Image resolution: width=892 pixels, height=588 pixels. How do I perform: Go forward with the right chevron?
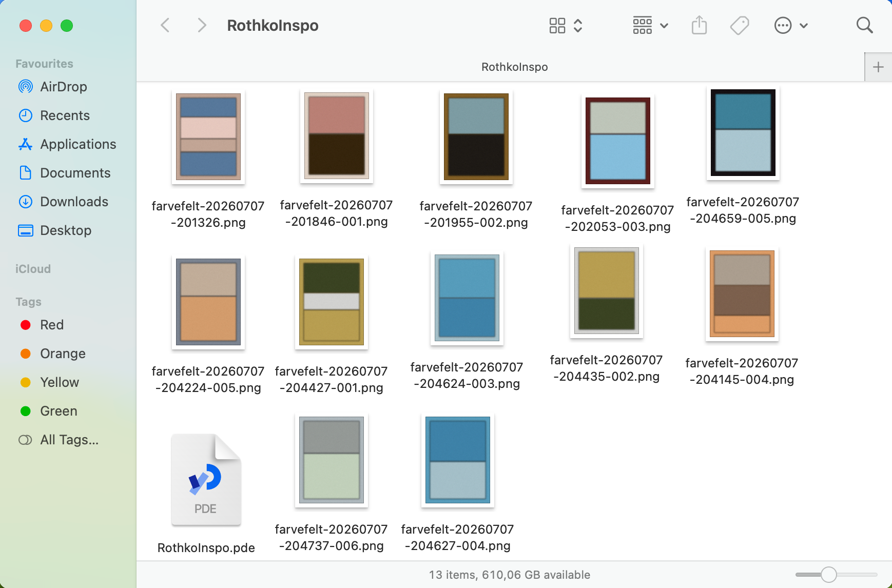pos(202,25)
